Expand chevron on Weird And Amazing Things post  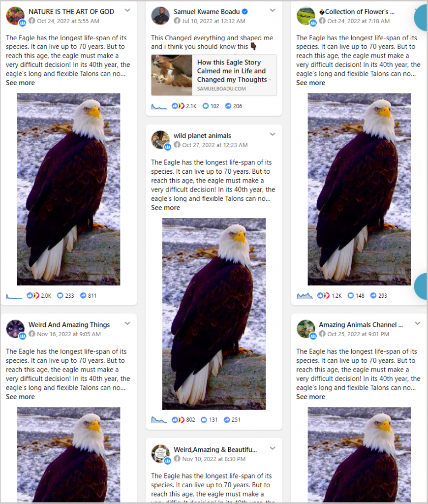point(127,323)
